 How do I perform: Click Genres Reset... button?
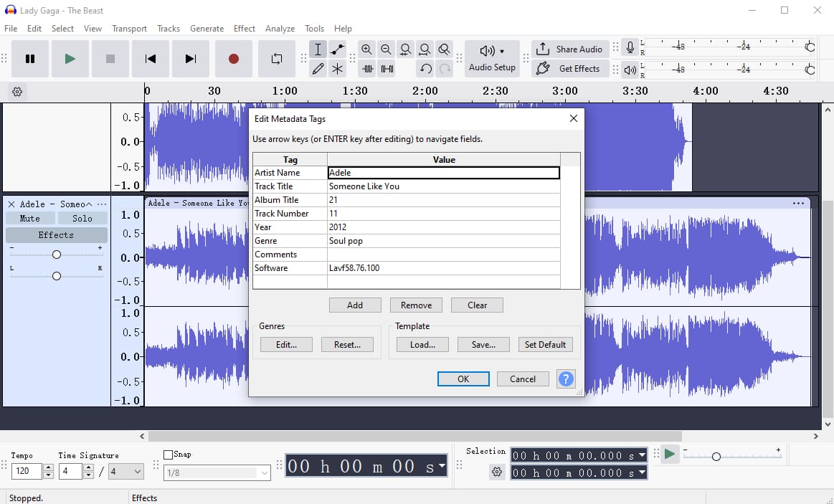pyautogui.click(x=347, y=345)
